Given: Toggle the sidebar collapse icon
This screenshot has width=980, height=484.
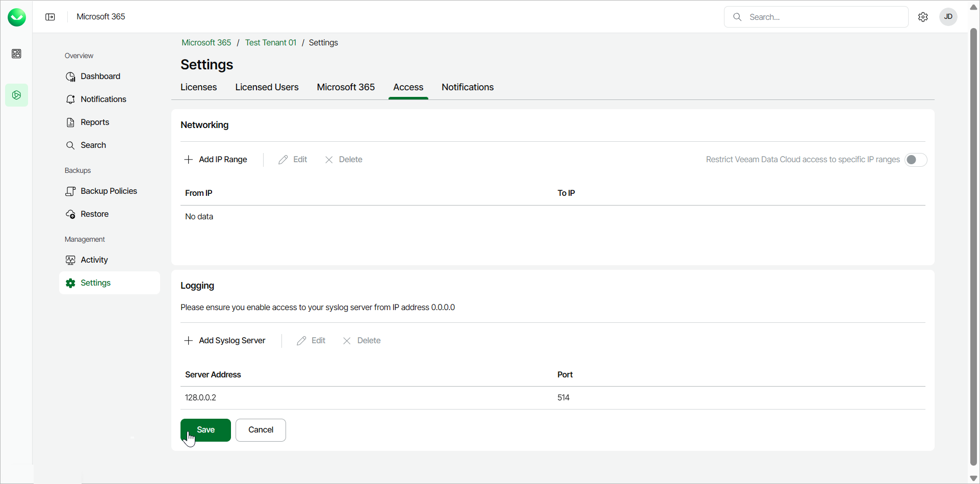Looking at the screenshot, I should point(50,17).
